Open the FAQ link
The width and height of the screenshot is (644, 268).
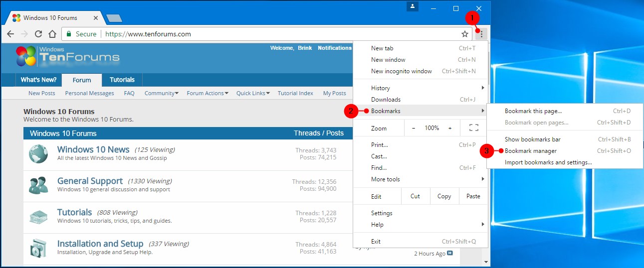pos(129,93)
